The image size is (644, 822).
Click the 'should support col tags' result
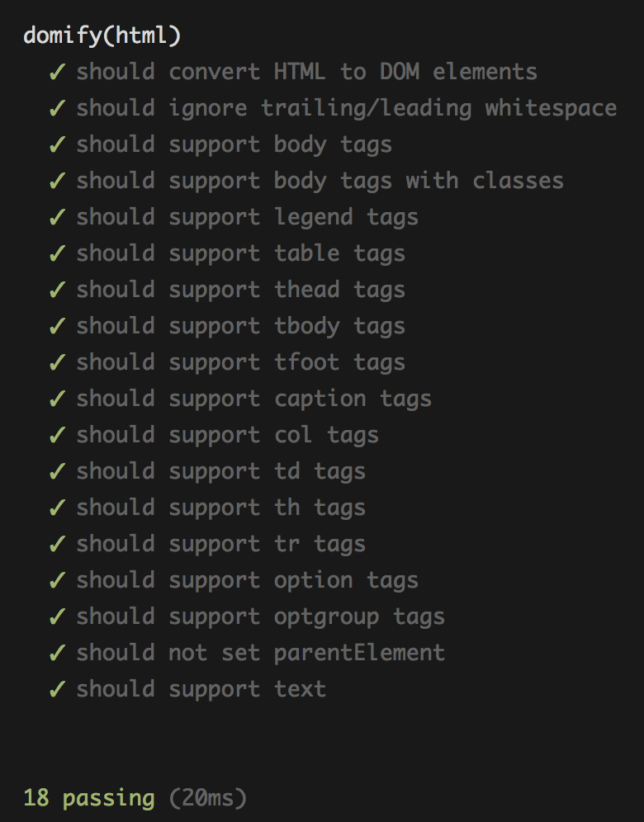pyautogui.click(x=228, y=436)
